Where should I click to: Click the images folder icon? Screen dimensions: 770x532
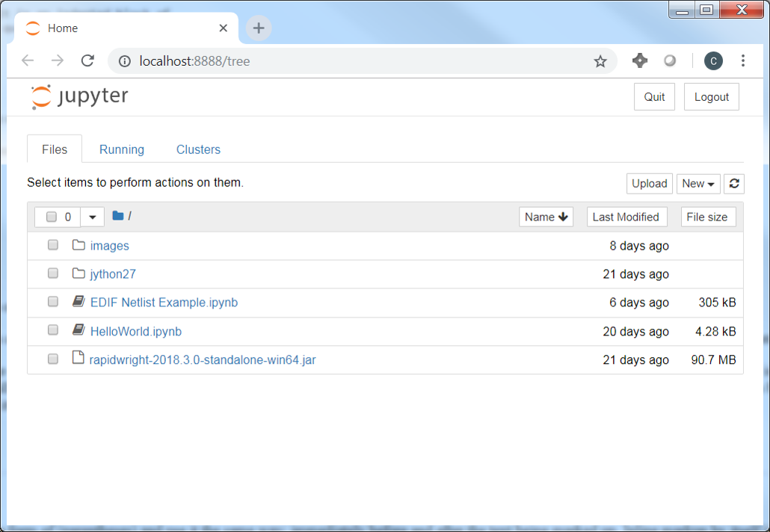pyautogui.click(x=78, y=244)
